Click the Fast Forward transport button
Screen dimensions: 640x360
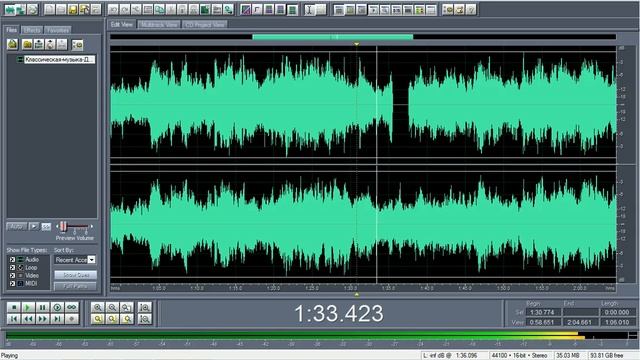(x=42, y=319)
